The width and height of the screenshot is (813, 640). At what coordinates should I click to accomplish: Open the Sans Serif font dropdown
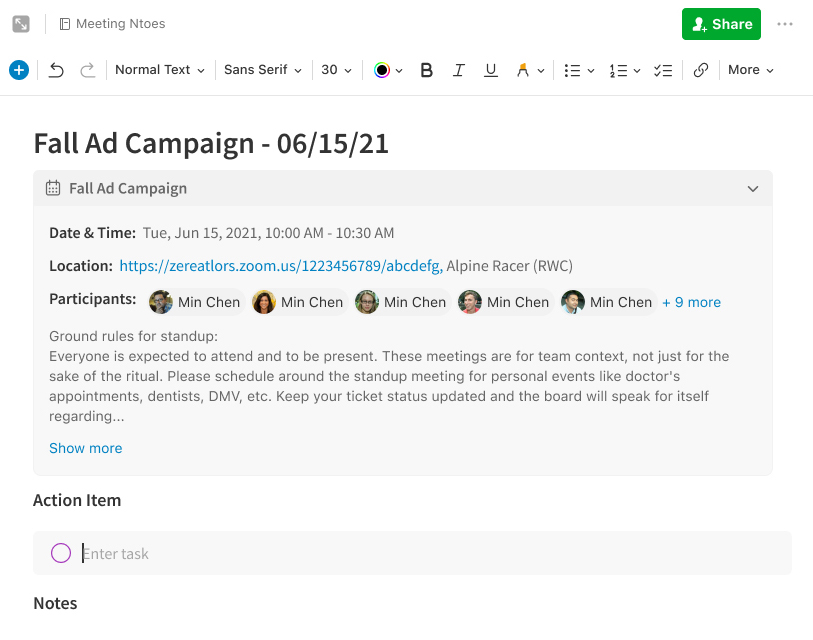click(262, 70)
